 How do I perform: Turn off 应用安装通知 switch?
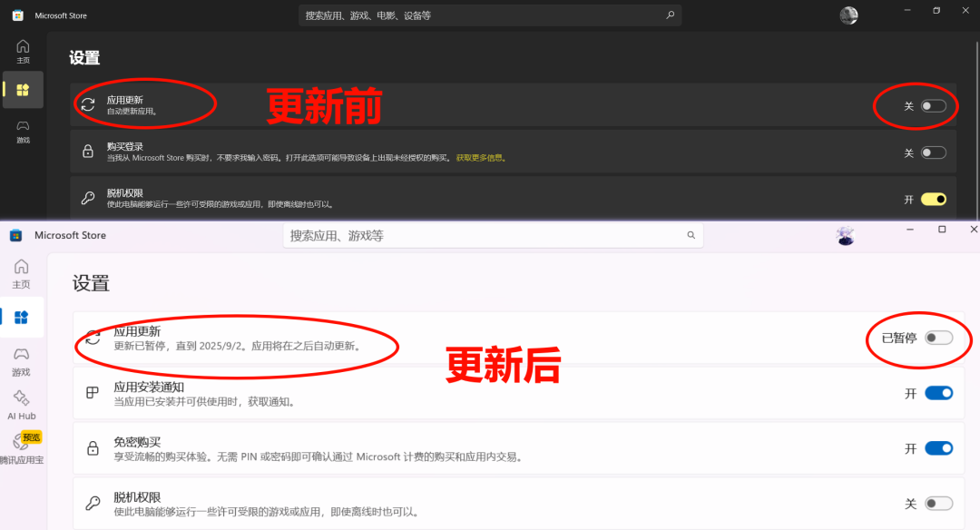click(x=939, y=393)
